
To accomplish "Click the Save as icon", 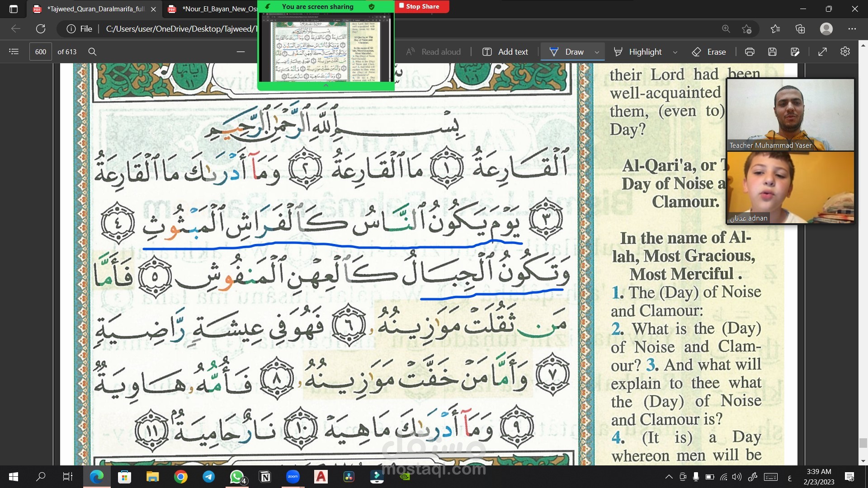I will (795, 52).
